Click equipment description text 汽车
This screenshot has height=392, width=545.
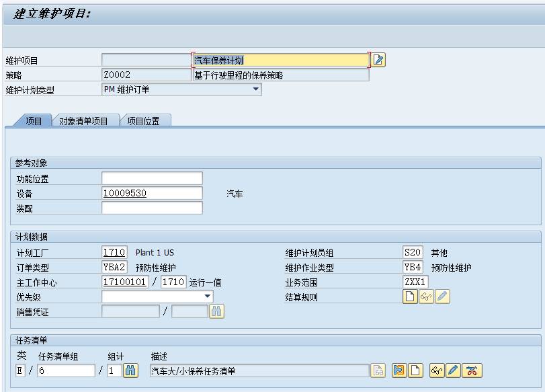[x=235, y=194]
